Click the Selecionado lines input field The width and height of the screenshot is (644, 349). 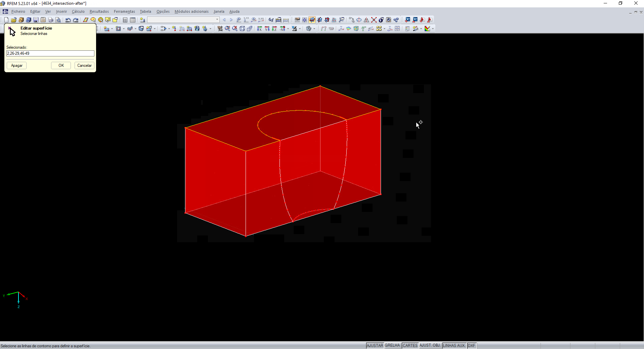(50, 53)
